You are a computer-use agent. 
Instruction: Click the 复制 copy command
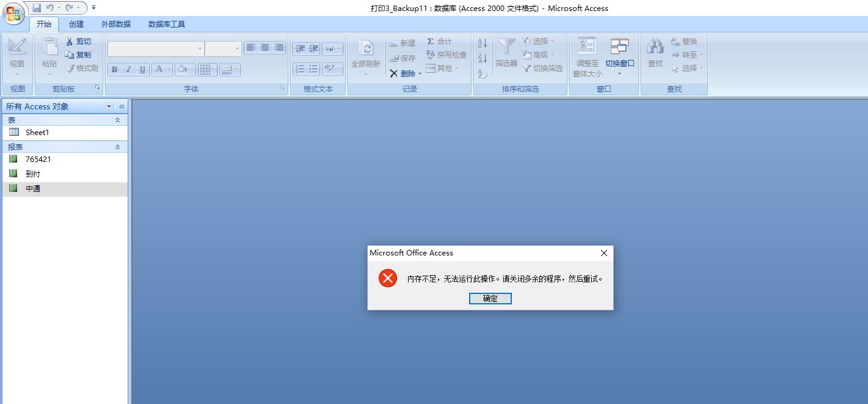[78, 55]
